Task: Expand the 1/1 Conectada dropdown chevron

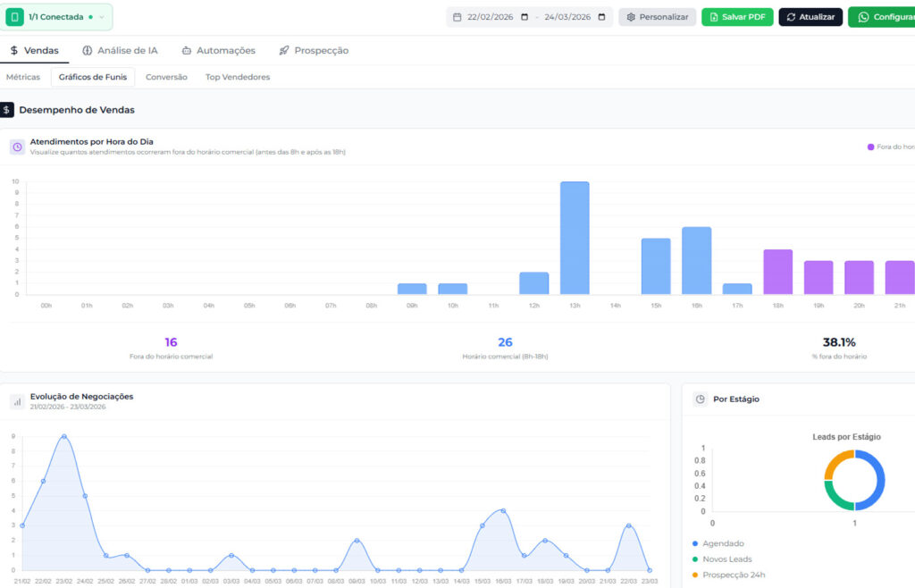Action: 101,17
